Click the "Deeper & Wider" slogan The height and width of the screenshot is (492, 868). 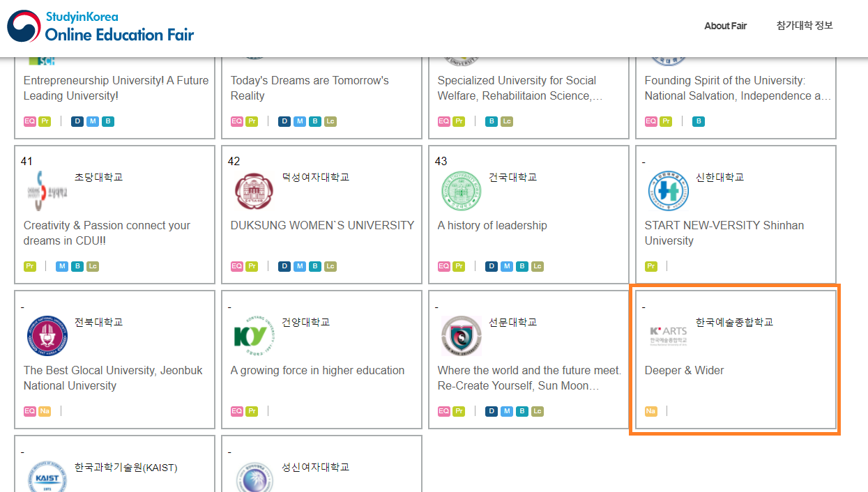point(684,370)
